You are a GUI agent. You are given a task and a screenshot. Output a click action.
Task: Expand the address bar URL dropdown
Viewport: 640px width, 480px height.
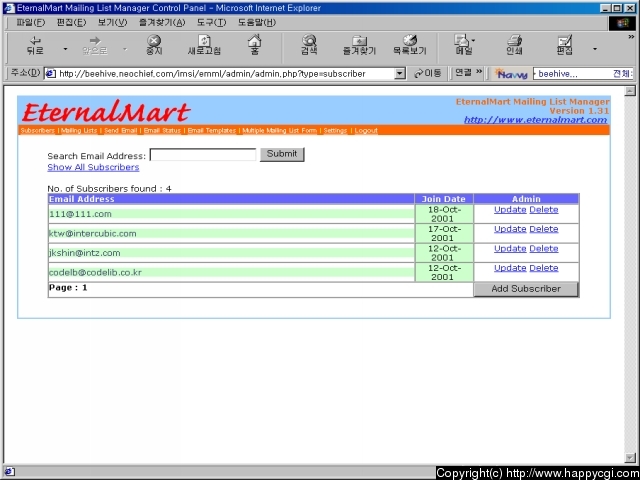(x=400, y=74)
